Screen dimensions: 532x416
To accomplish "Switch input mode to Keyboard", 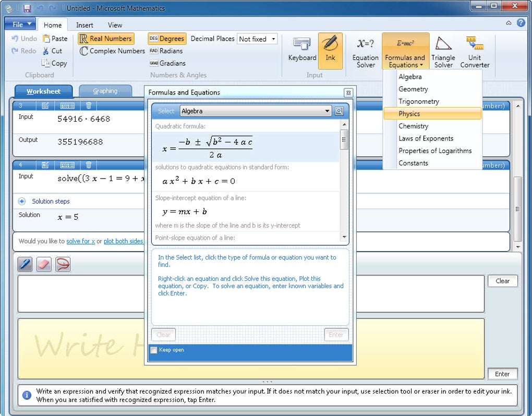I will click(x=302, y=50).
